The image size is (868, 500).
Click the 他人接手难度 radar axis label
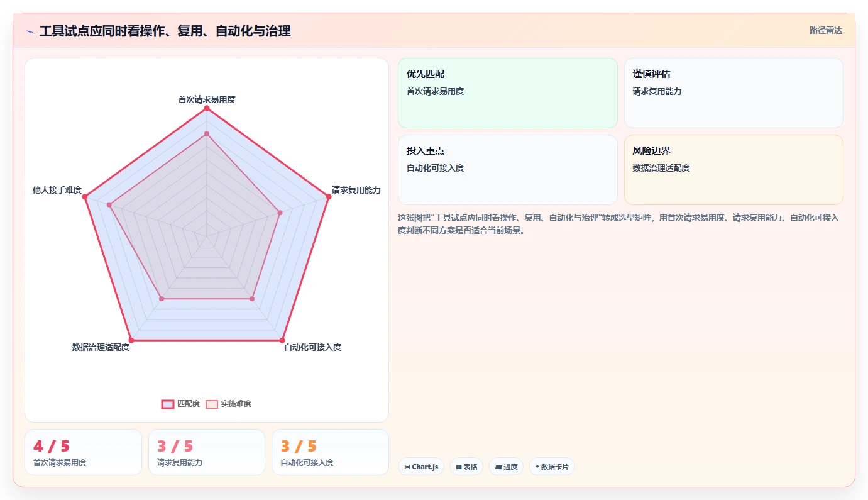click(x=57, y=190)
